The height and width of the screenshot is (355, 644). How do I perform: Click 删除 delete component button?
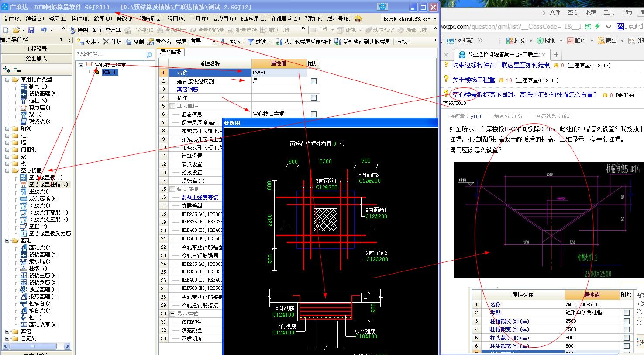112,42
